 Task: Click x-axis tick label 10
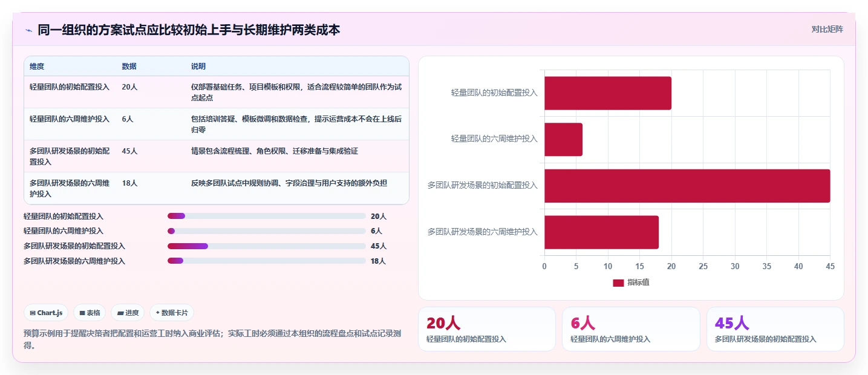(608, 266)
